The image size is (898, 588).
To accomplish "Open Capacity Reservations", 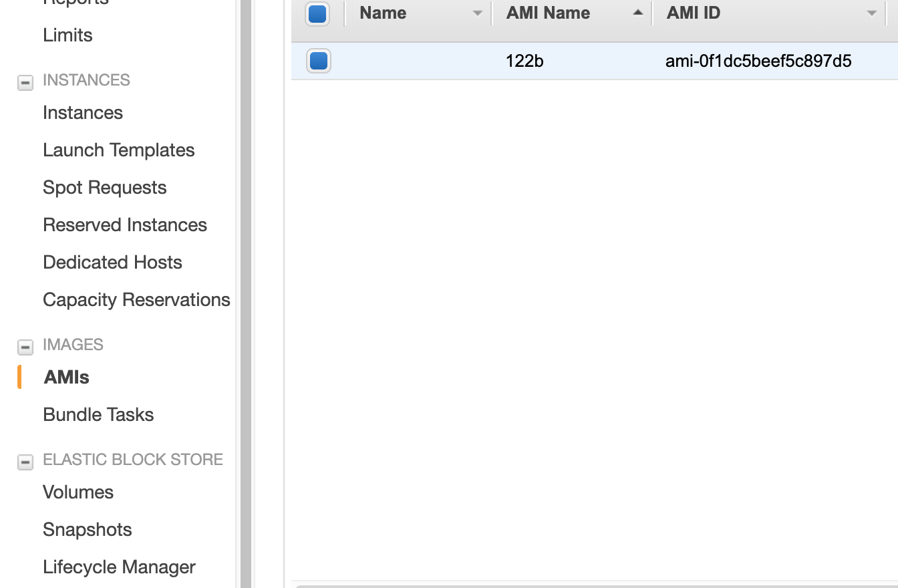I will 136,299.
